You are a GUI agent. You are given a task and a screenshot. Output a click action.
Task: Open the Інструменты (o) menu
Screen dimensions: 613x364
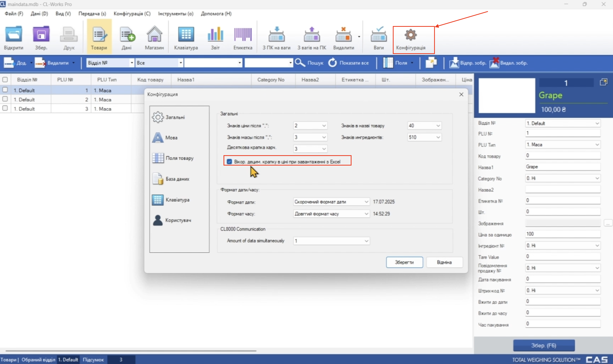point(175,14)
